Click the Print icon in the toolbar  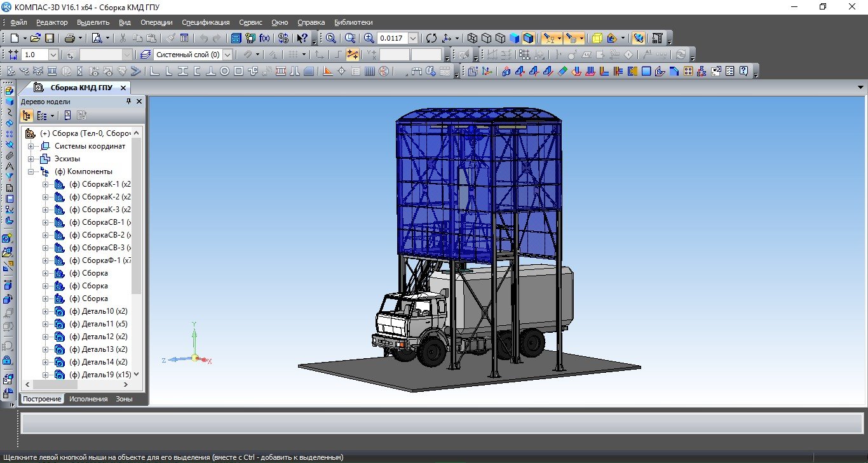(x=70, y=38)
